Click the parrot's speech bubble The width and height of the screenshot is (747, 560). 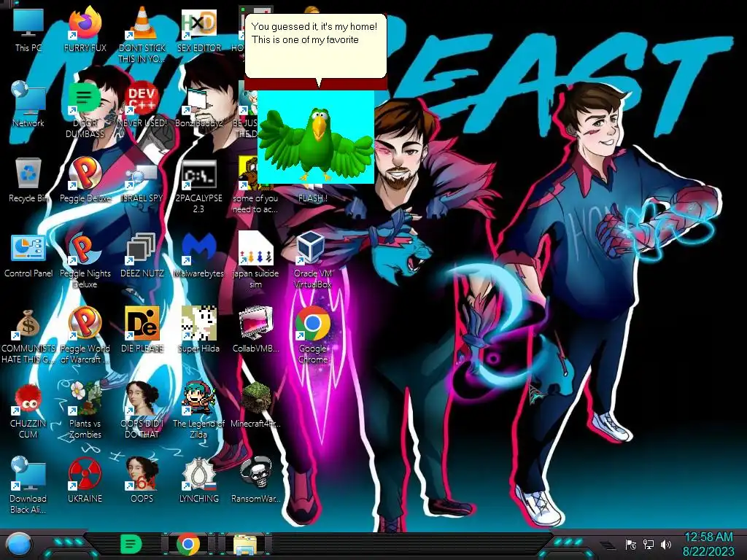click(x=315, y=46)
